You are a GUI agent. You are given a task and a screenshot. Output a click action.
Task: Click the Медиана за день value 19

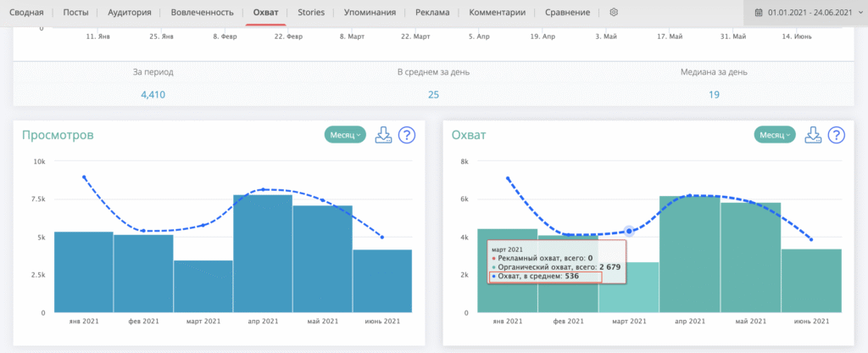714,94
